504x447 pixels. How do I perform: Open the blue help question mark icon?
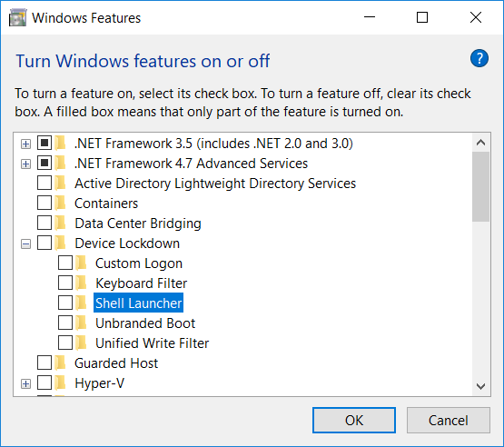click(x=479, y=58)
